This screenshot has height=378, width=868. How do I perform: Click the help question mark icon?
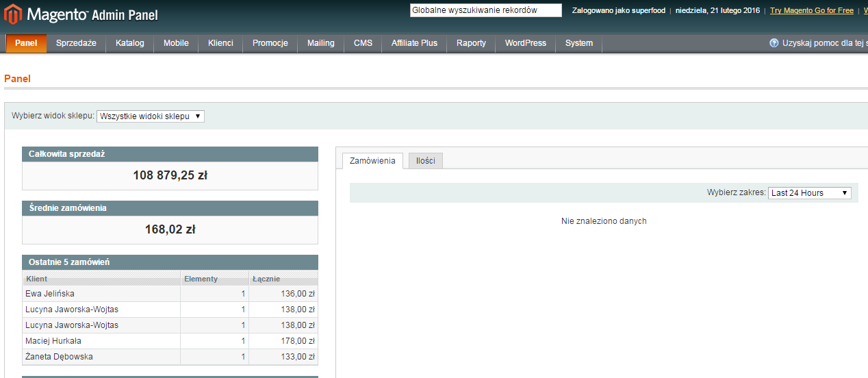(x=774, y=43)
